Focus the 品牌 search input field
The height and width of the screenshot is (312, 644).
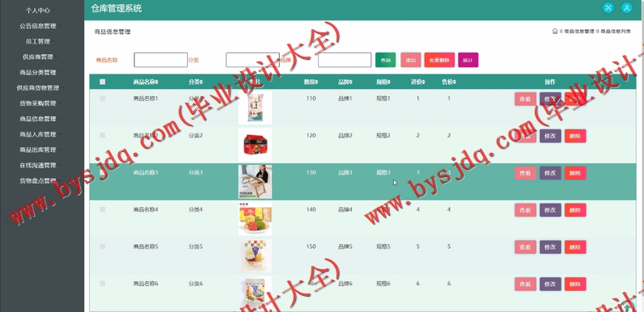[x=345, y=60]
